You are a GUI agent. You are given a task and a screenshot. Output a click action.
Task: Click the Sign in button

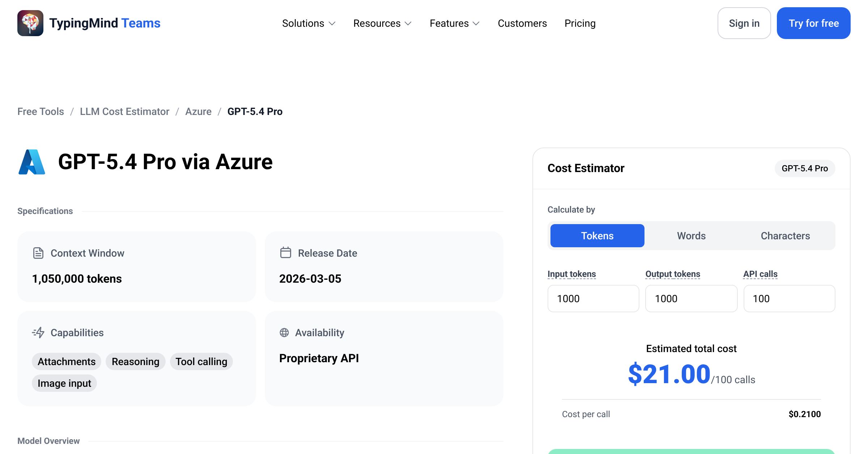pos(744,23)
